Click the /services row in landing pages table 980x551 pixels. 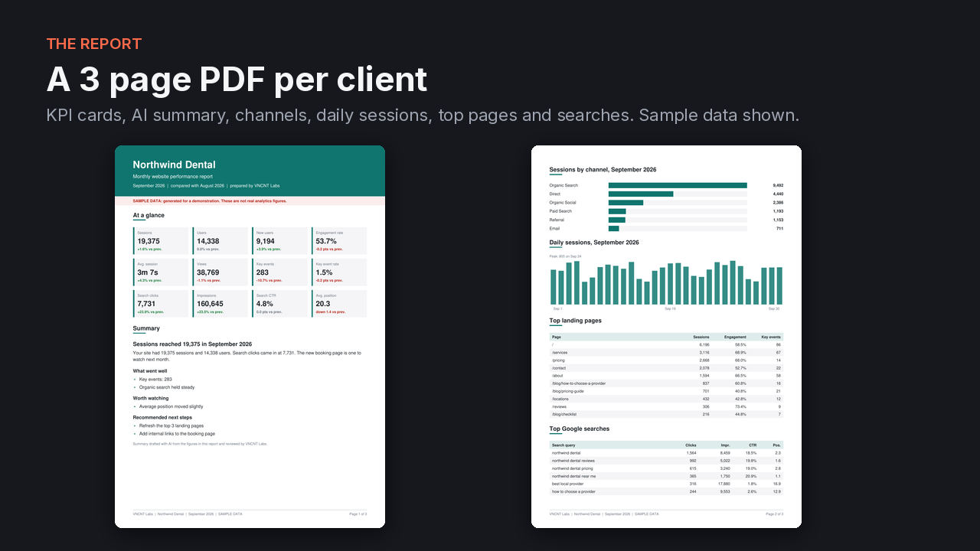[x=666, y=353]
